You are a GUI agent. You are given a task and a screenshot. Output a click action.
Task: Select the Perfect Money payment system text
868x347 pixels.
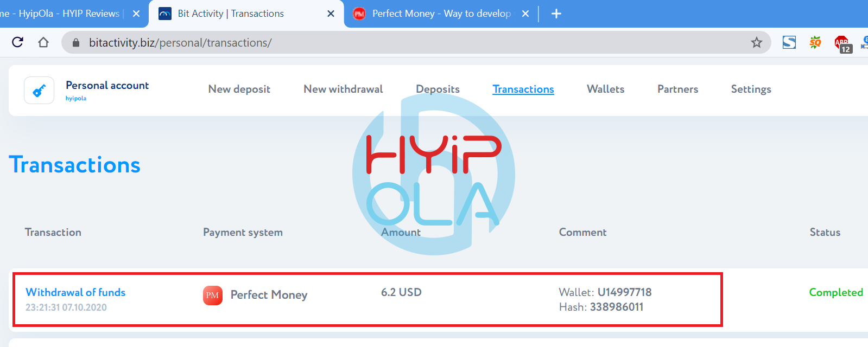coord(269,295)
